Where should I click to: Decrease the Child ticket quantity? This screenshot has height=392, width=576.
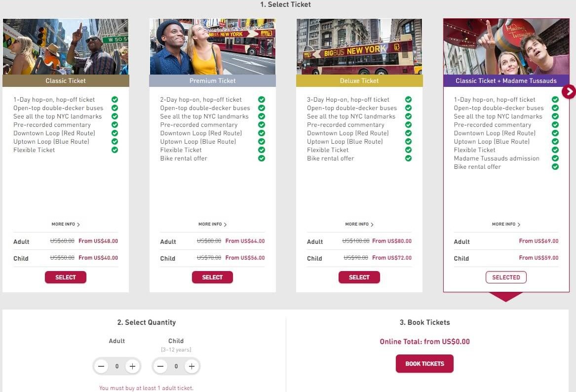160,366
